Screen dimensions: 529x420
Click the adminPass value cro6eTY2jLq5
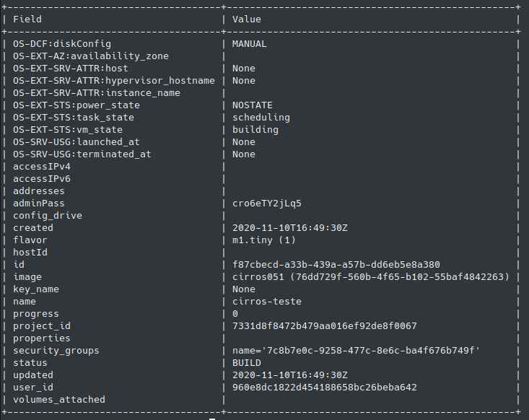coord(267,204)
